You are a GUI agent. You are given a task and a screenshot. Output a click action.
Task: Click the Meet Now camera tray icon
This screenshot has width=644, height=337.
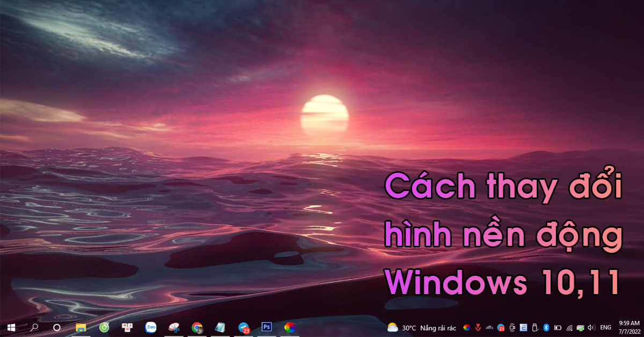[513, 327]
